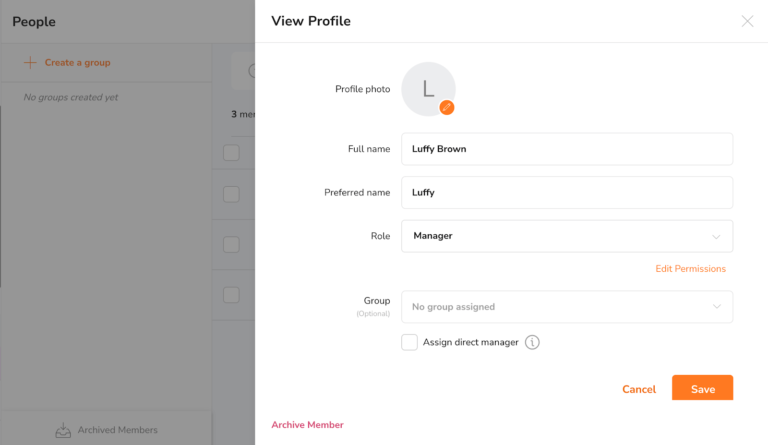Click the Cancel button
Image resolution: width=768 pixels, height=445 pixels.
point(639,389)
